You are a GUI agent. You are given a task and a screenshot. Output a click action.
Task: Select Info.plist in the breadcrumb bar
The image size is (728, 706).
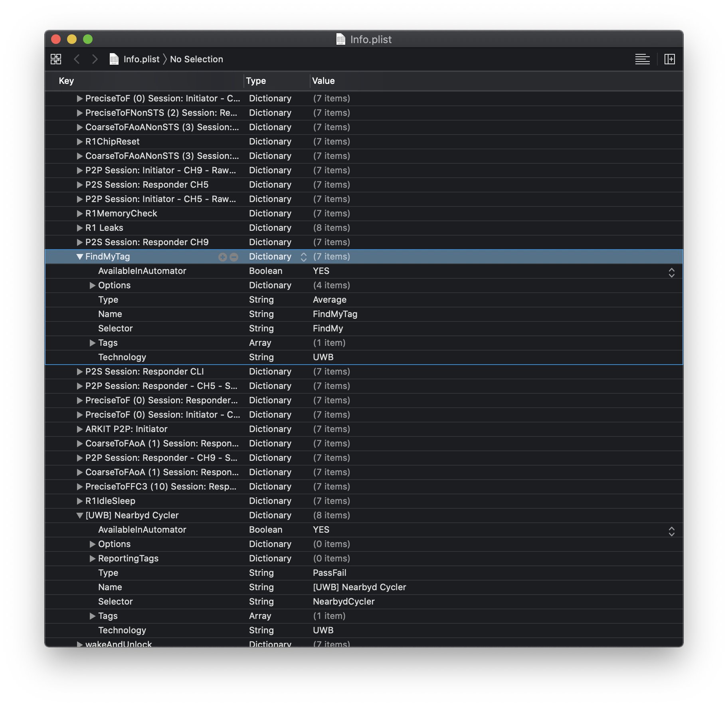[141, 59]
